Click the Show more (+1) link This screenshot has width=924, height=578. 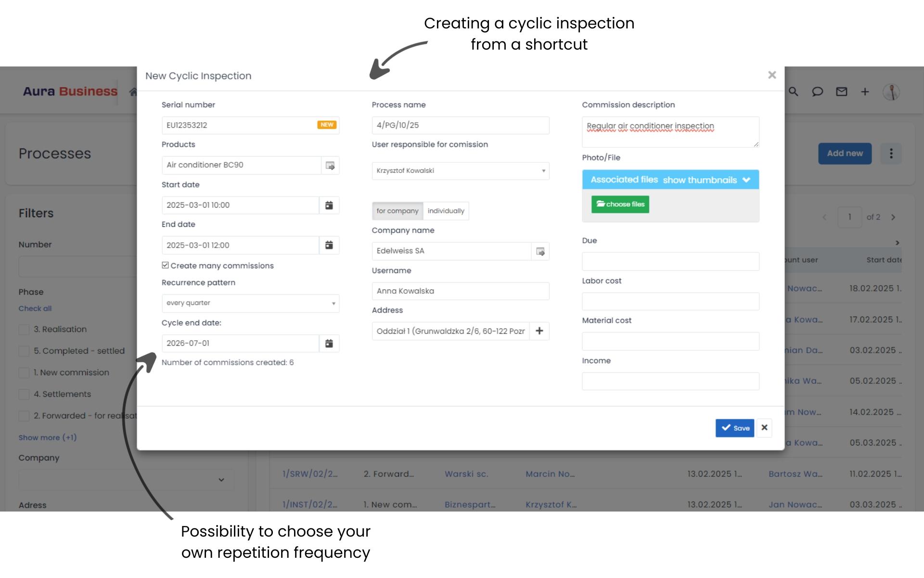(47, 437)
